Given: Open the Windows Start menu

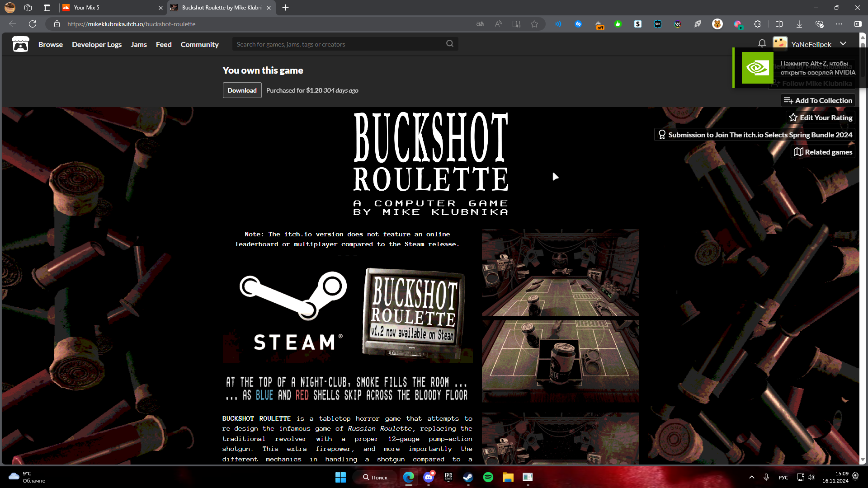Looking at the screenshot, I should point(340,477).
